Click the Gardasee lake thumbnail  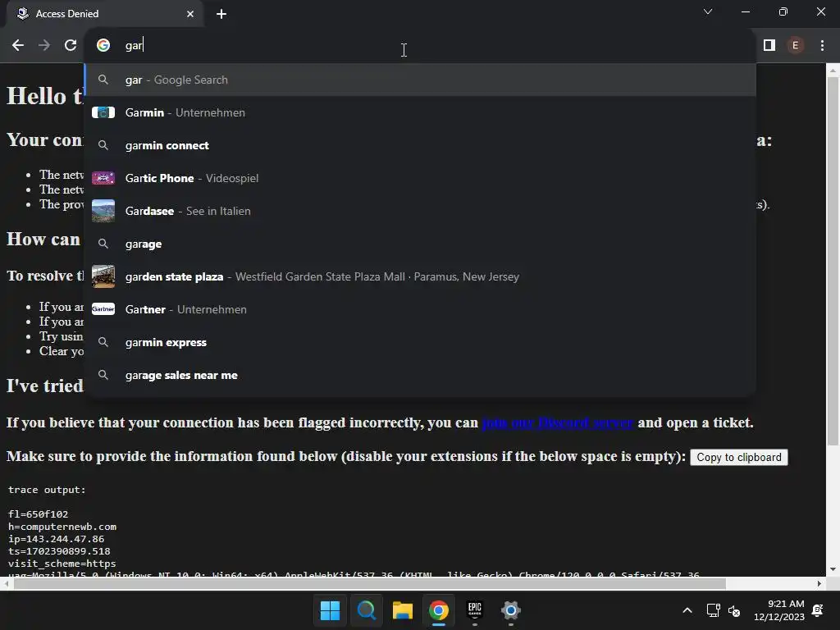(x=103, y=211)
